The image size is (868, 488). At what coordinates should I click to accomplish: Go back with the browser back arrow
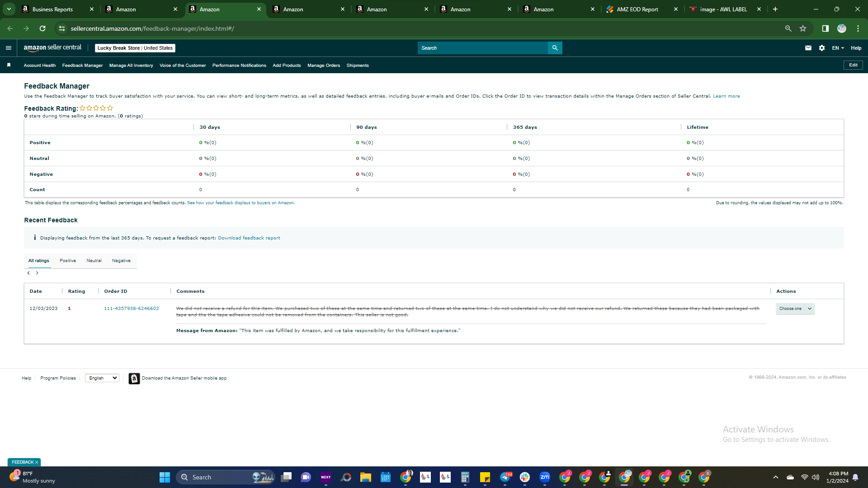(x=10, y=28)
